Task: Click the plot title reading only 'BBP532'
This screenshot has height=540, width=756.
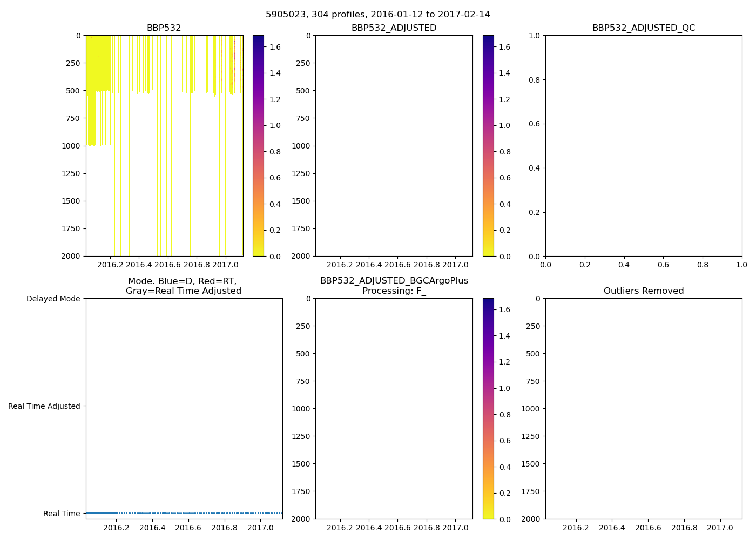Action: (x=164, y=28)
